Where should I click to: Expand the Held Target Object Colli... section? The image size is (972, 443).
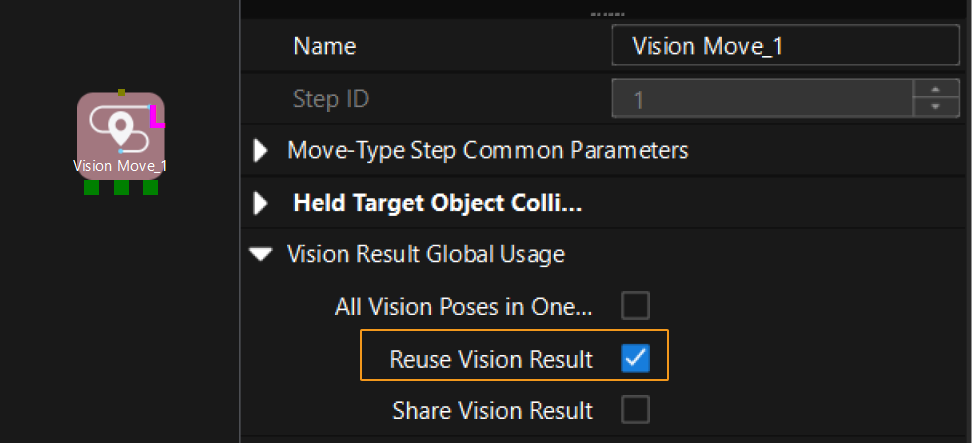click(x=262, y=204)
